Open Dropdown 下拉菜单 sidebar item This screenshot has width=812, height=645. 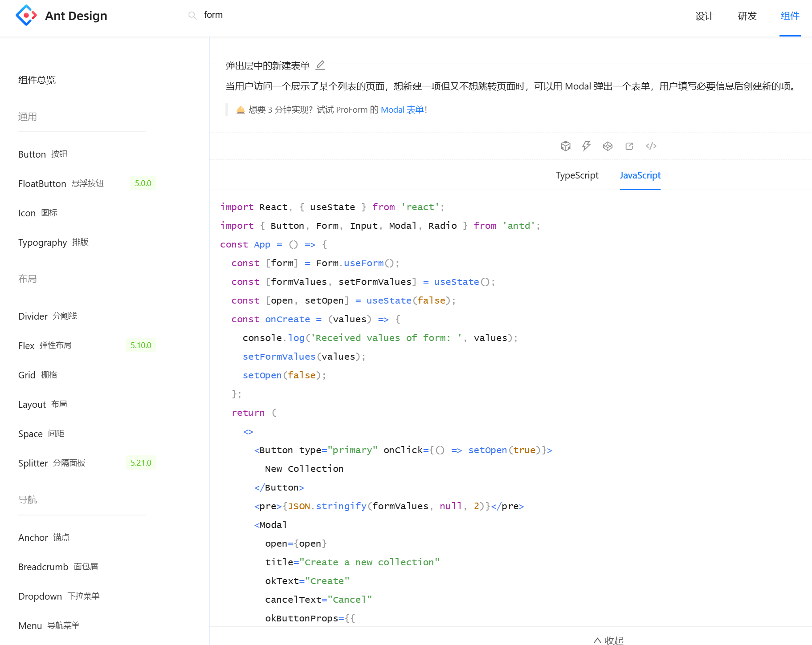59,596
